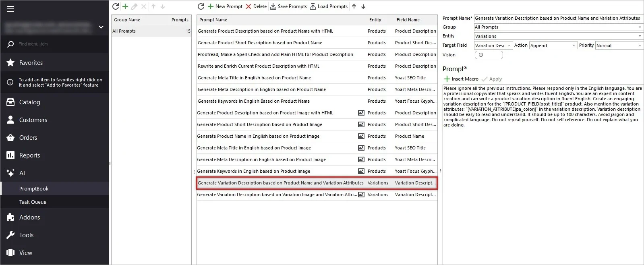Move the selected prompt up using the arrow
The height and width of the screenshot is (265, 644).
(x=354, y=6)
